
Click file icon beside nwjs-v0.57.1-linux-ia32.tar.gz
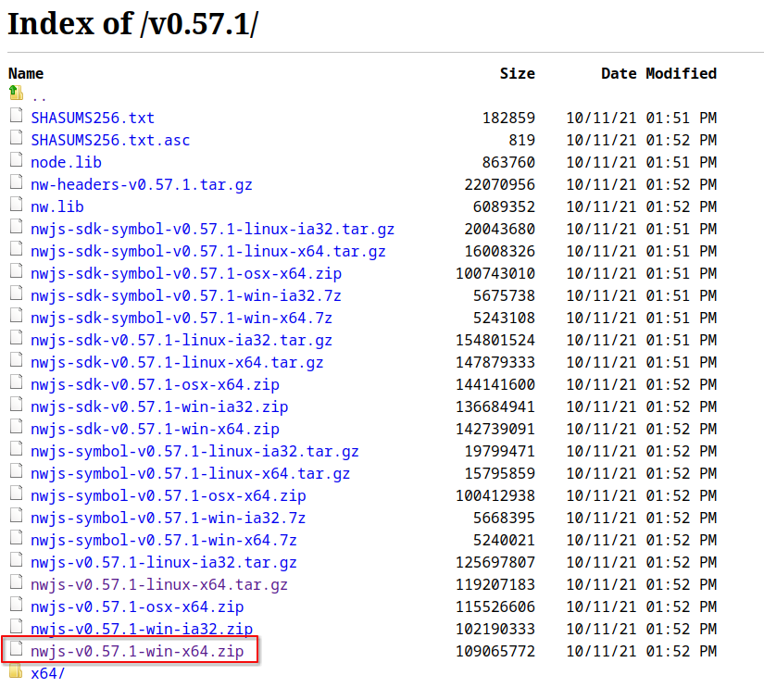coord(16,559)
